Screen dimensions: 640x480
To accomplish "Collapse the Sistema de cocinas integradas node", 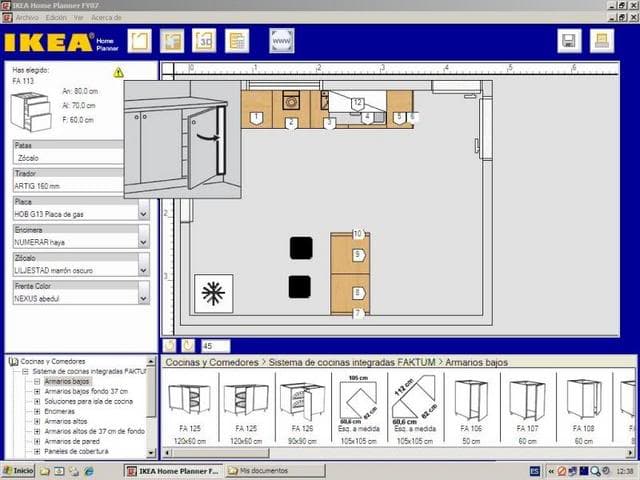I will click(x=23, y=371).
